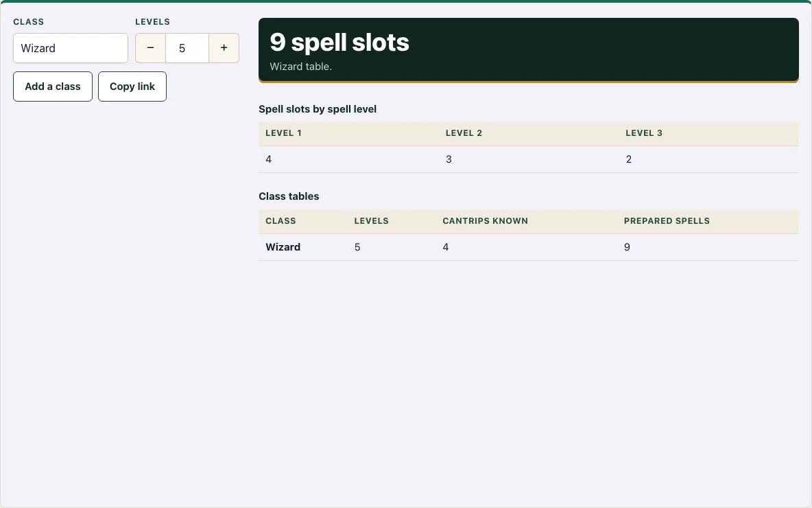Click the Copy link button
This screenshot has width=812, height=508.
pyautogui.click(x=132, y=86)
